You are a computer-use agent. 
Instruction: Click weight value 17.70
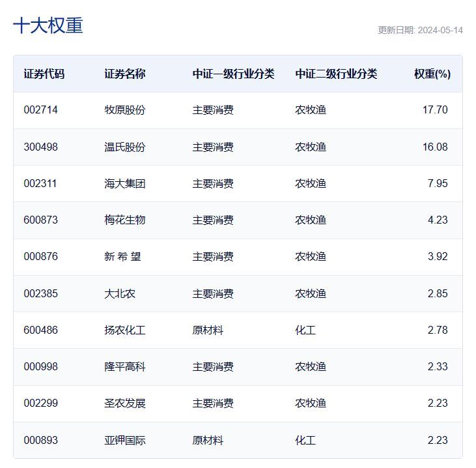tap(435, 110)
